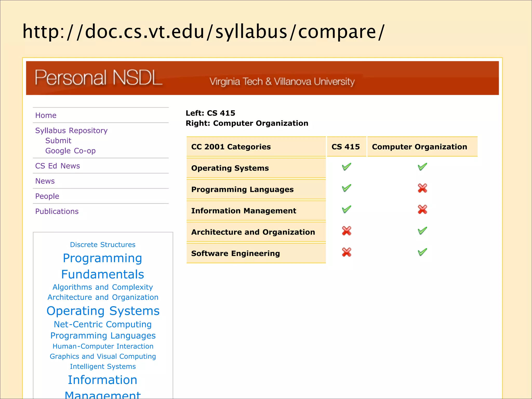The width and height of the screenshot is (532, 399).
Task: Click the green check for CS 415 Programming Languages
Action: (347, 188)
